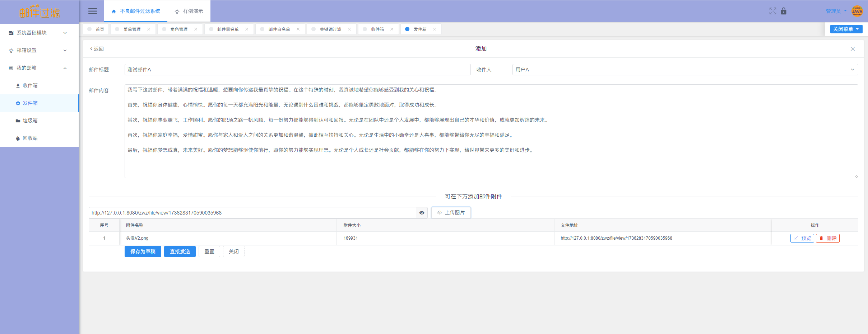Click the attachment URL input field
Viewport: 868px width, 334px height.
[x=252, y=213]
